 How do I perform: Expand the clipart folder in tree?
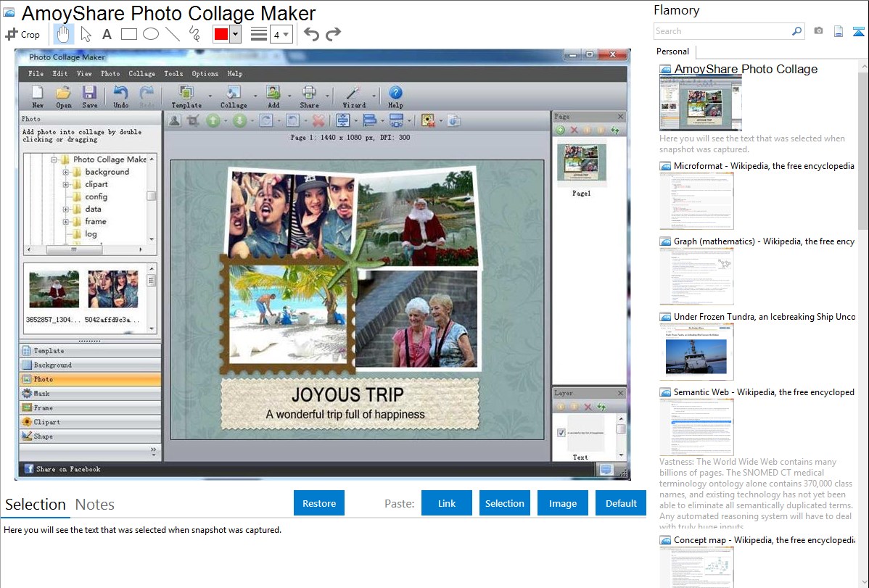66,184
